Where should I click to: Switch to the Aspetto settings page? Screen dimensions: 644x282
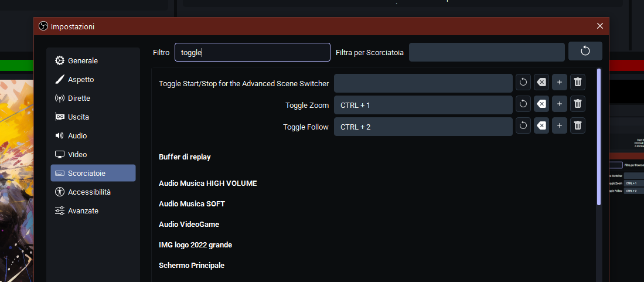click(x=81, y=80)
